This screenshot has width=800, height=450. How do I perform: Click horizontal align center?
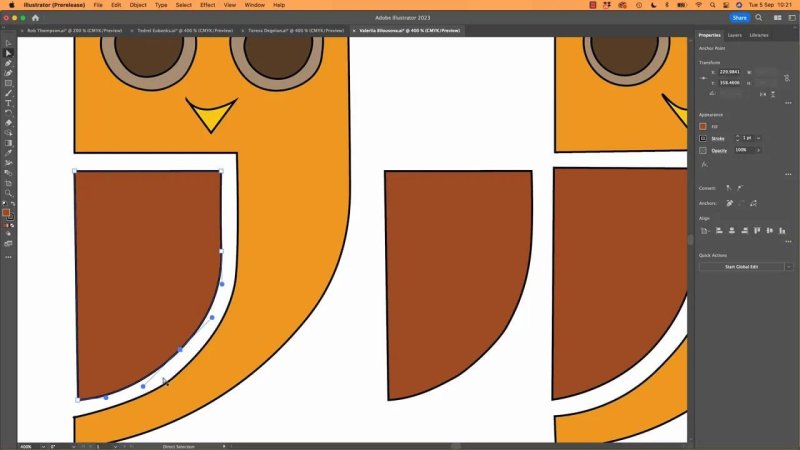click(x=732, y=231)
